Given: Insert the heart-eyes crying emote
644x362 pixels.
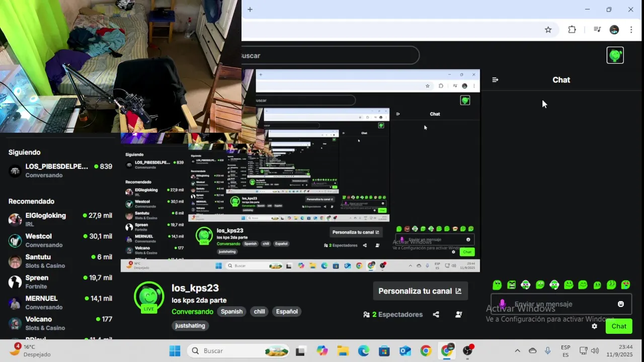Looking at the screenshot, I should (625, 285).
